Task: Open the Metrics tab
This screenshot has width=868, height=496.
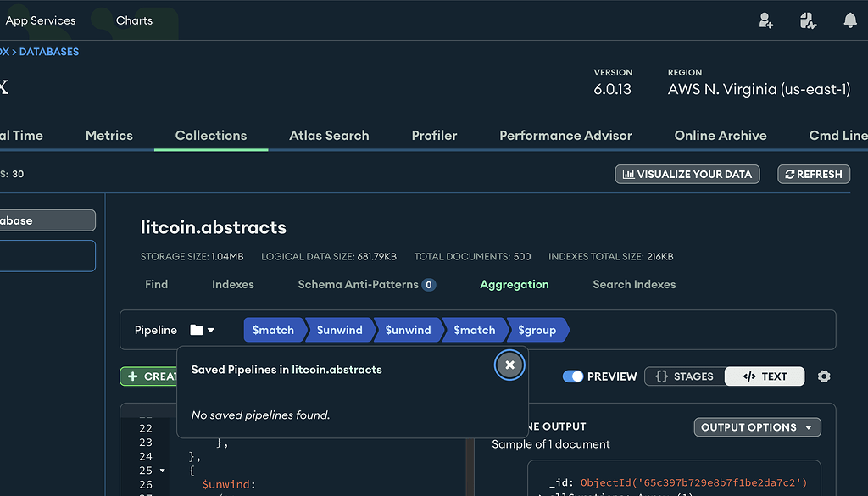Action: pos(108,135)
